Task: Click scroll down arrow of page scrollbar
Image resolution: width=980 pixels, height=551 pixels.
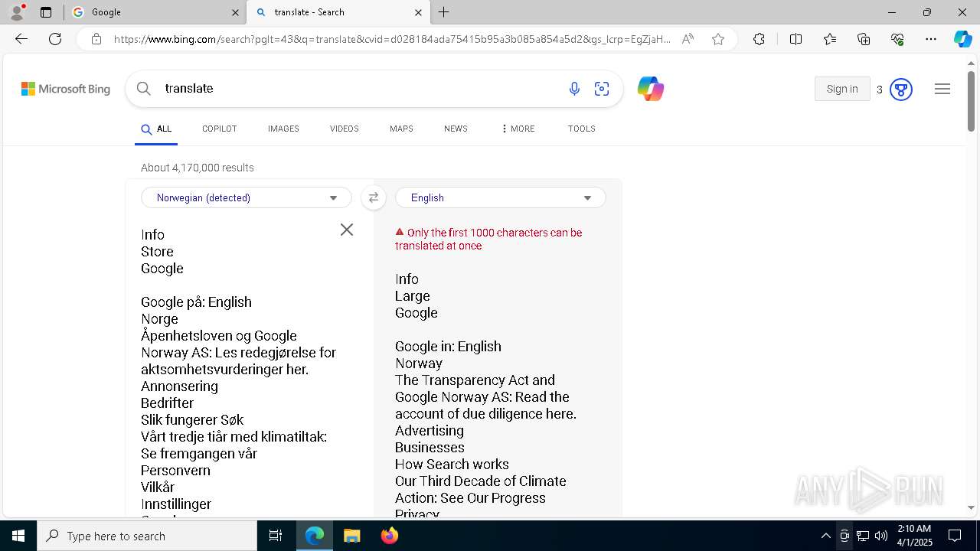Action: (x=971, y=507)
